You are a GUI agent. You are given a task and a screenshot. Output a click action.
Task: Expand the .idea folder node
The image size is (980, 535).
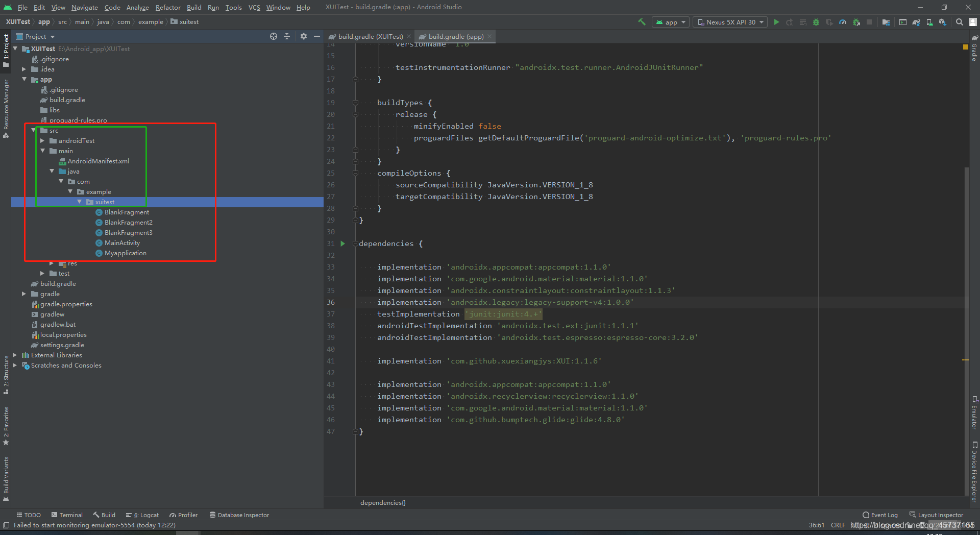click(x=24, y=69)
